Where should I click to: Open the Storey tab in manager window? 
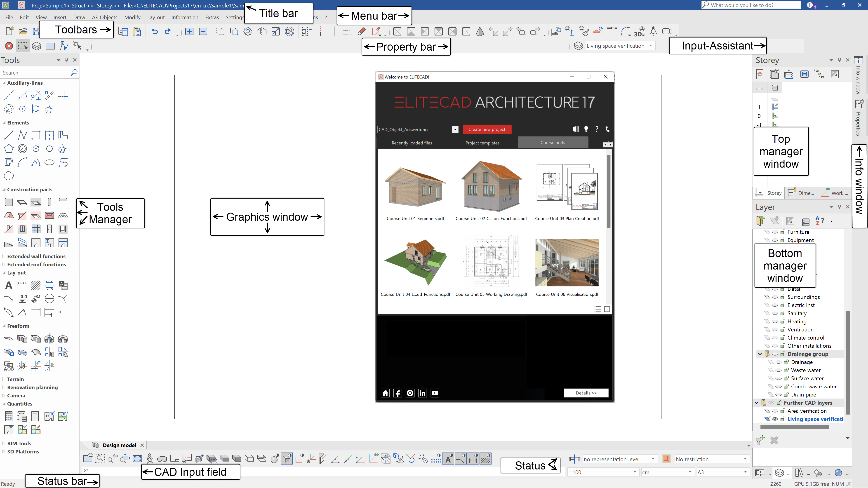point(769,193)
